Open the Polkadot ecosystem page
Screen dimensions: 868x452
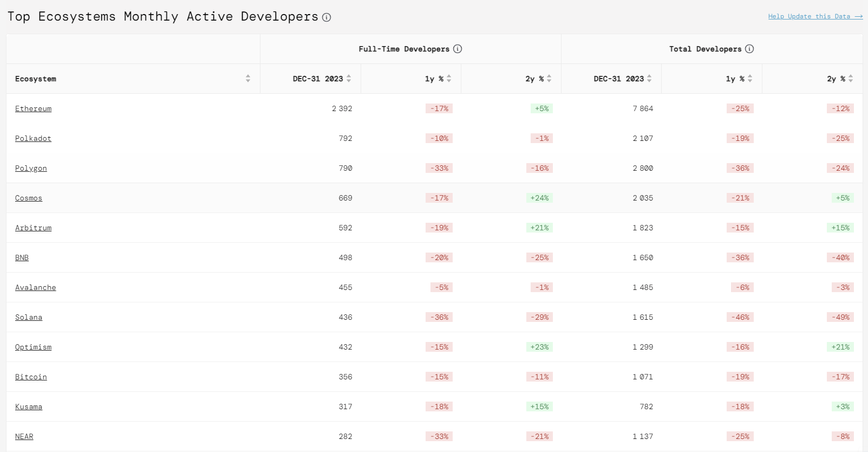pos(33,138)
